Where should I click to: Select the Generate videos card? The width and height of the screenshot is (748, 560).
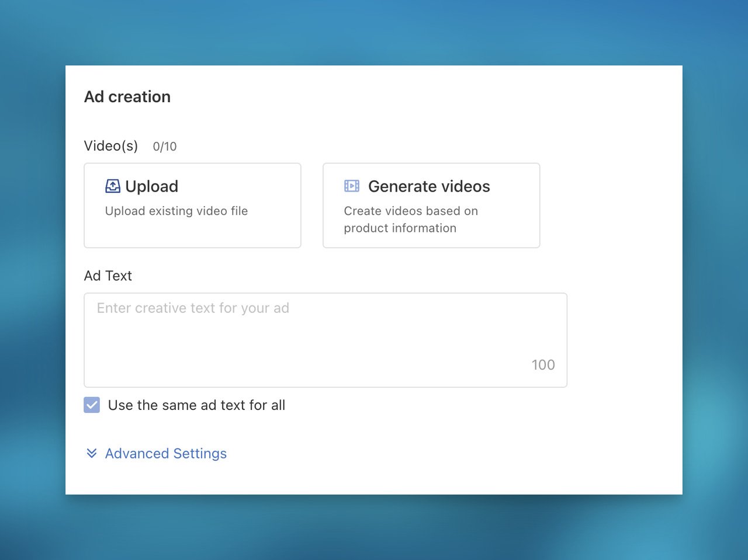pos(431,206)
